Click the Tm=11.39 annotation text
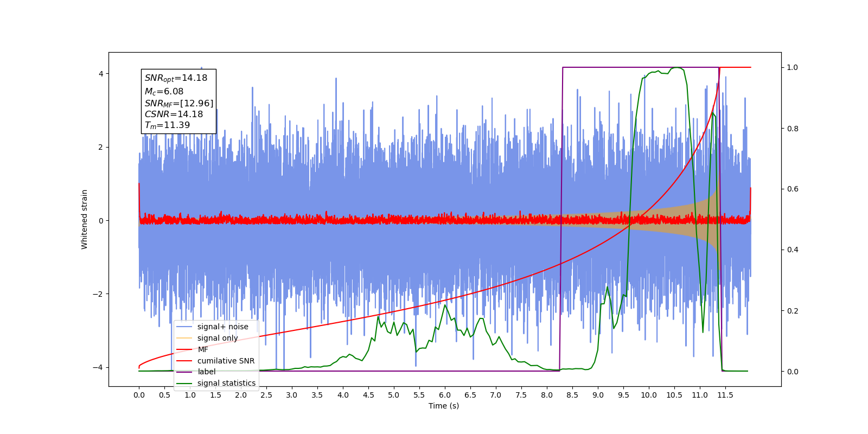The width and height of the screenshot is (868, 434). pyautogui.click(x=167, y=125)
